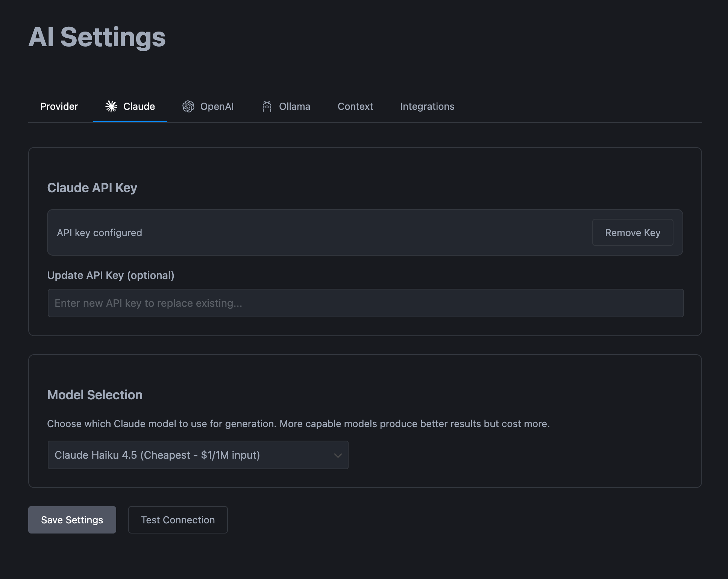This screenshot has height=579, width=728.
Task: Click the OpenAI logo icon
Action: coord(188,106)
